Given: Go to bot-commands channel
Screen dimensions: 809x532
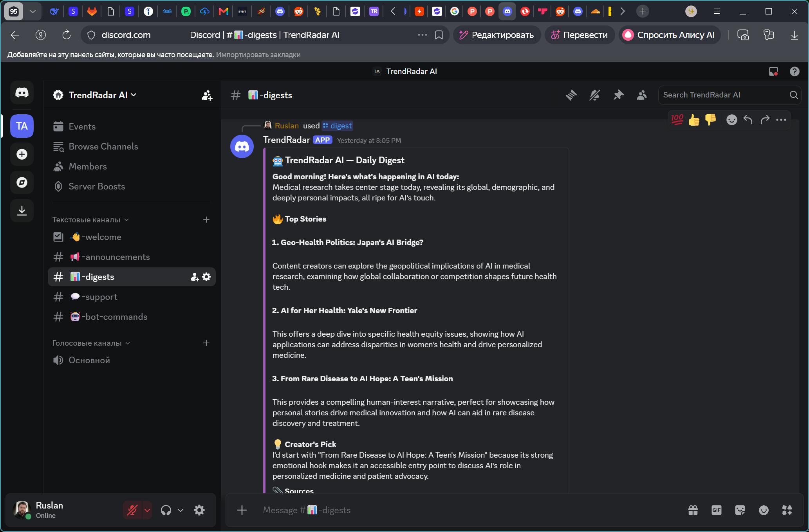Looking at the screenshot, I should 132,317.
